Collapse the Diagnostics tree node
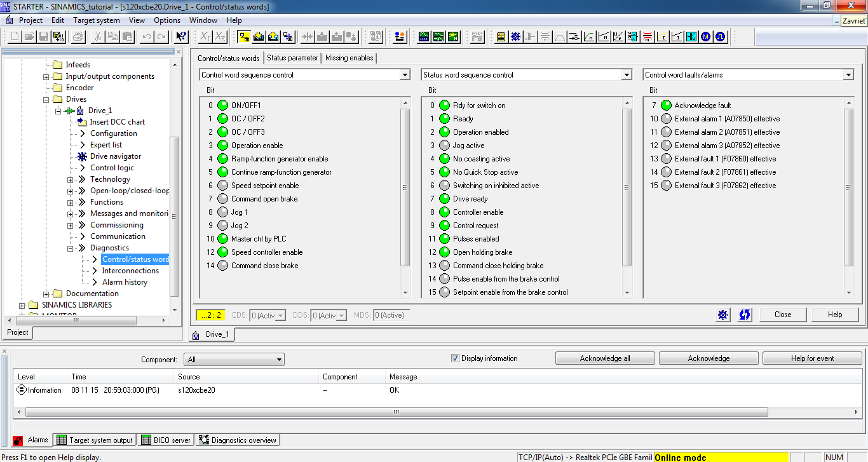Viewport: 868px width, 462px height. click(71, 248)
